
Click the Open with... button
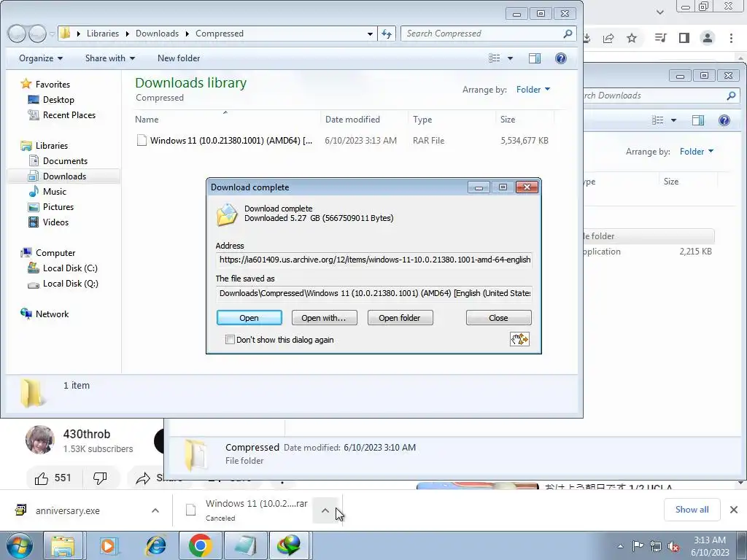pyautogui.click(x=324, y=318)
